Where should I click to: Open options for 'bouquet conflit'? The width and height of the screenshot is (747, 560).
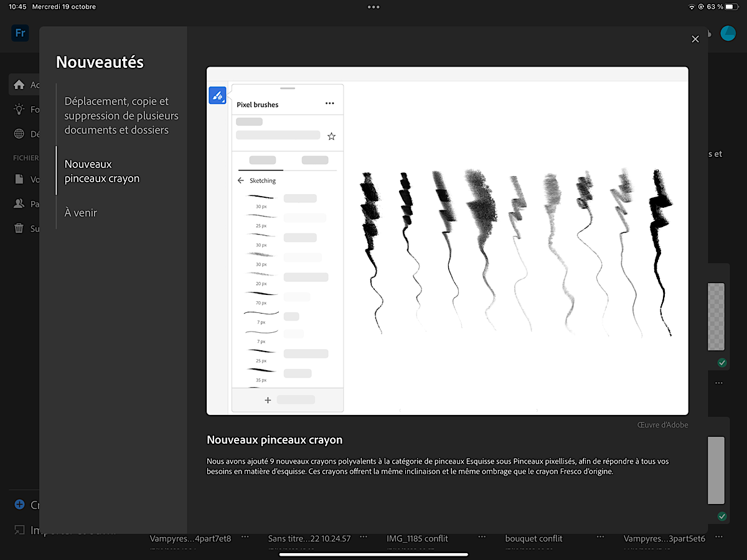pos(601,538)
